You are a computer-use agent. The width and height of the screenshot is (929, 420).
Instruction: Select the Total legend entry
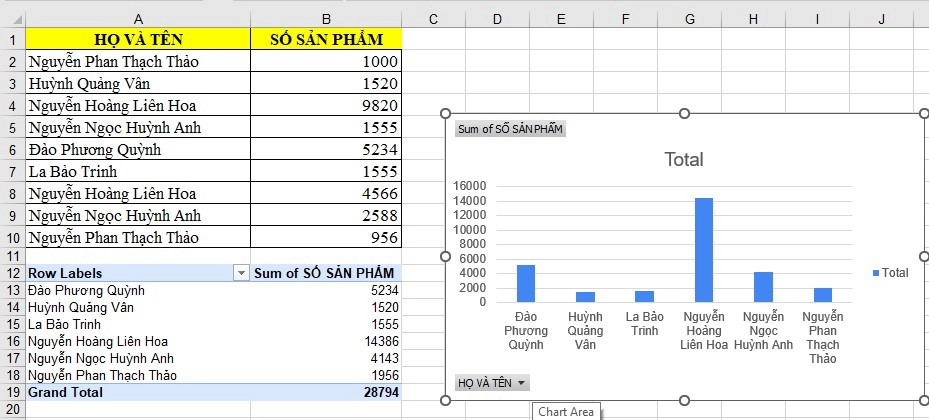(x=889, y=272)
